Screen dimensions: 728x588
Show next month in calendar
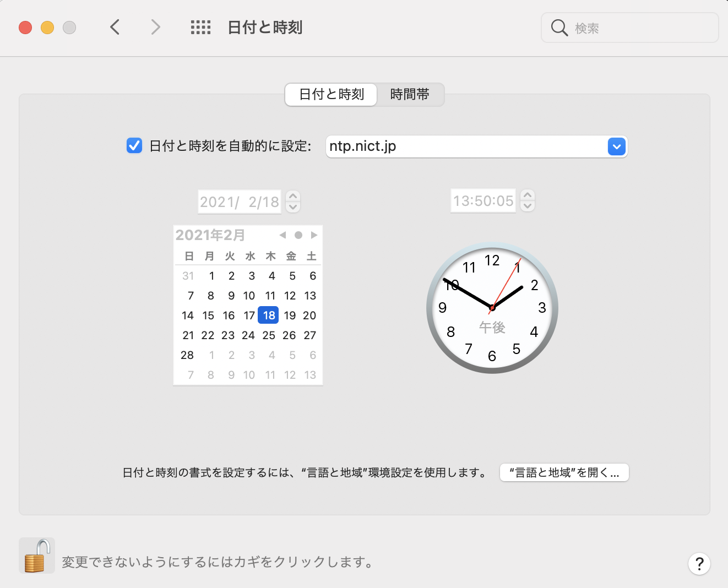pos(314,235)
